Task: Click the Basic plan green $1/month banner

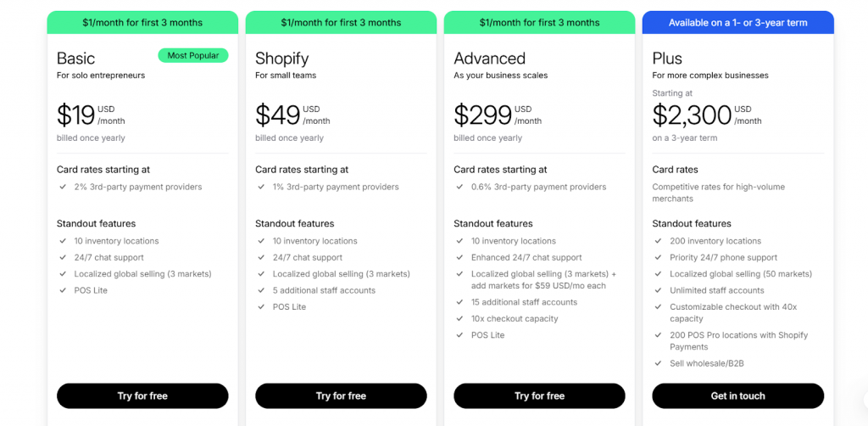Action: coord(142,23)
